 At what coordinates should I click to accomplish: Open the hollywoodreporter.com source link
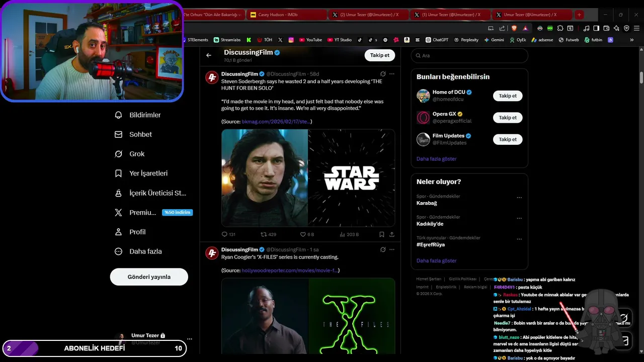coord(289,270)
